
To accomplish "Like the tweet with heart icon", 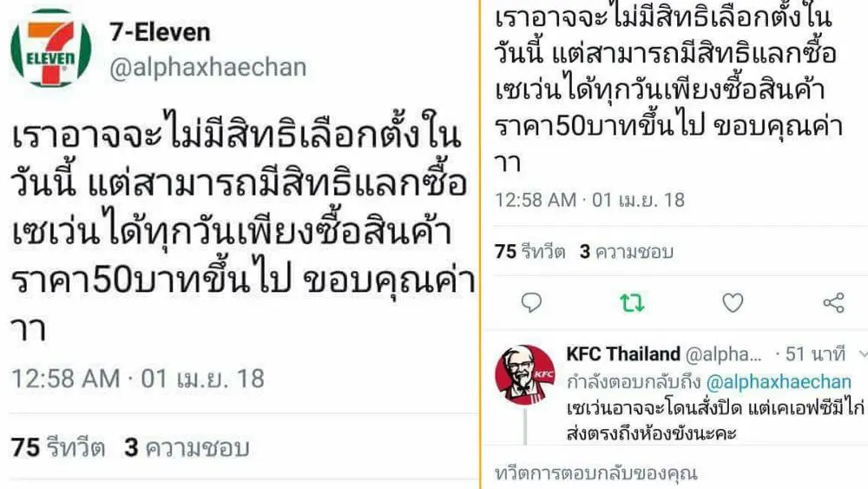I will coord(733,303).
